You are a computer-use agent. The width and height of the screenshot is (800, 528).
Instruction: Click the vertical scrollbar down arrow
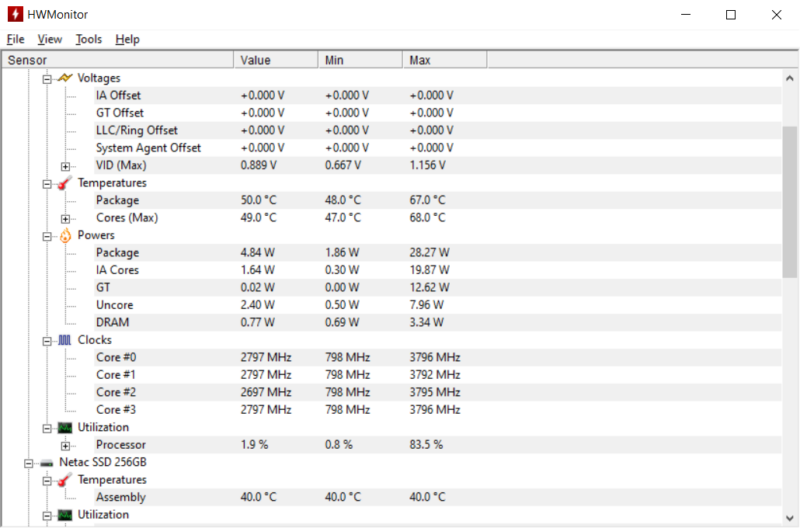pyautogui.click(x=790, y=517)
